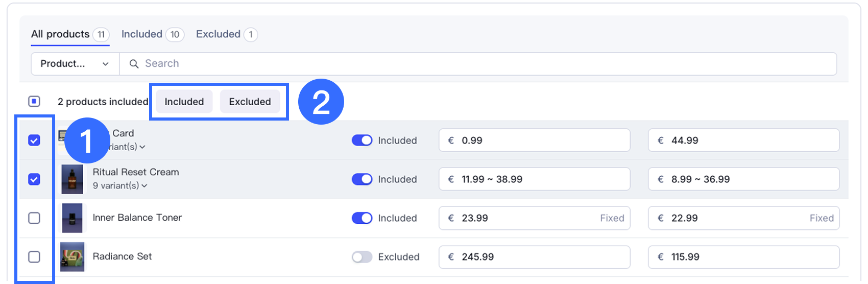Disable the Inner Balance Toner included toggle
The height and width of the screenshot is (284, 868).
point(362,218)
